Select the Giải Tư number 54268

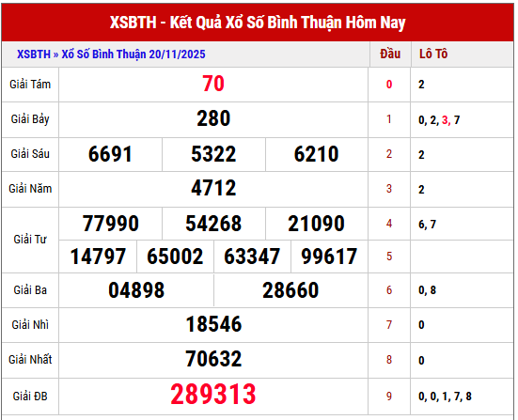[x=213, y=224]
